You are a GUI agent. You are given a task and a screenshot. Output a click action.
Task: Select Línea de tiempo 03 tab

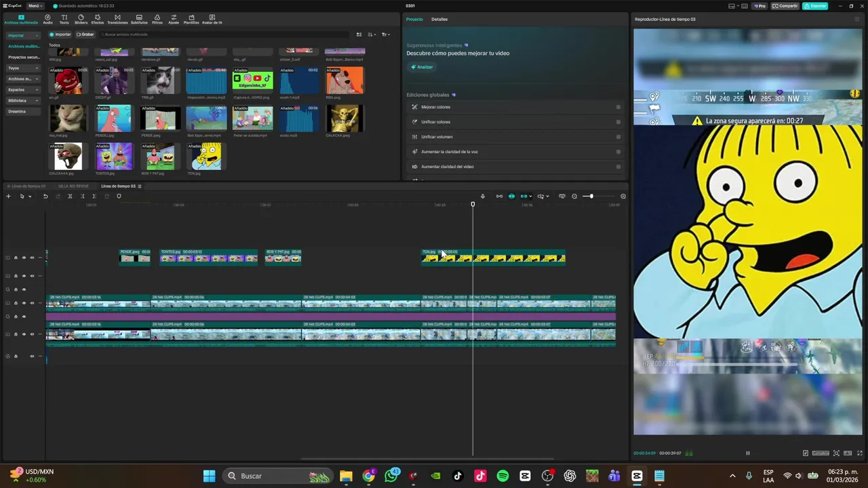119,186
